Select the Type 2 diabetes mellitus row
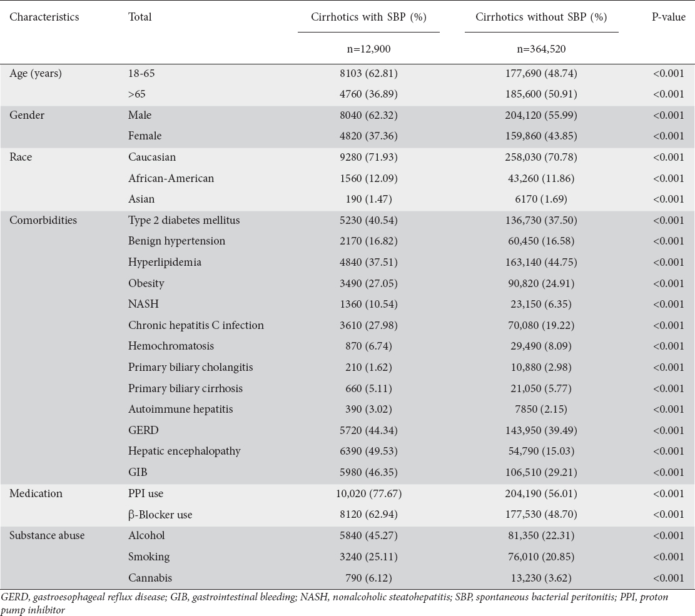The image size is (695, 616). 348,220
